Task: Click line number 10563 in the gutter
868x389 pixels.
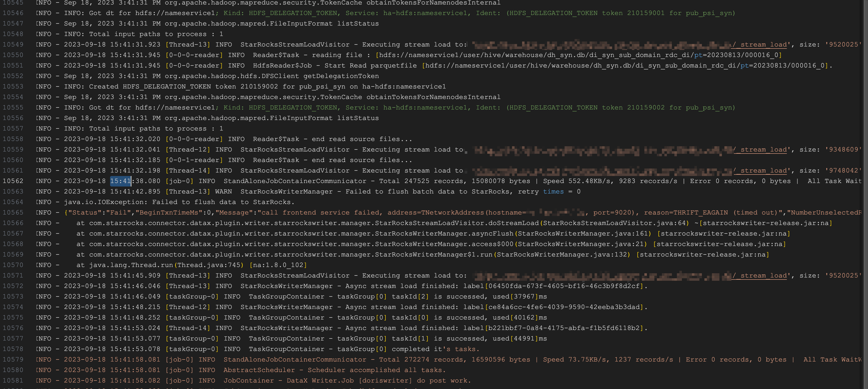Action: coord(13,192)
